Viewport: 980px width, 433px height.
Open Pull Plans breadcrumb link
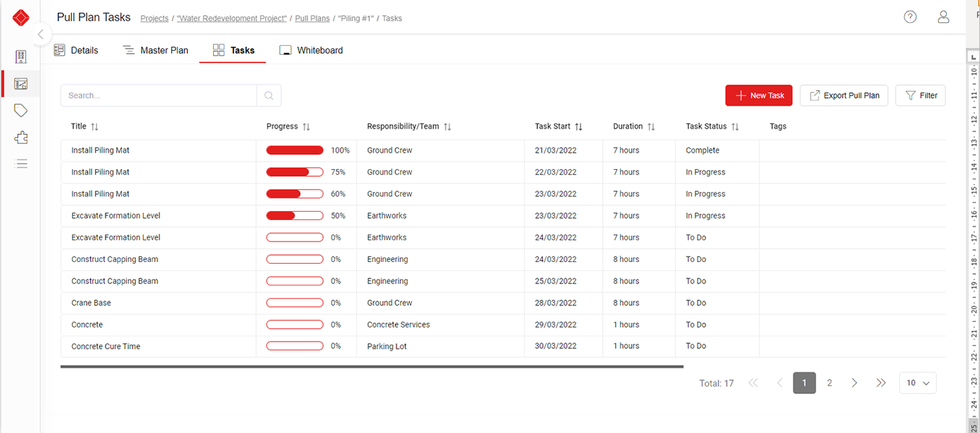pyautogui.click(x=313, y=18)
